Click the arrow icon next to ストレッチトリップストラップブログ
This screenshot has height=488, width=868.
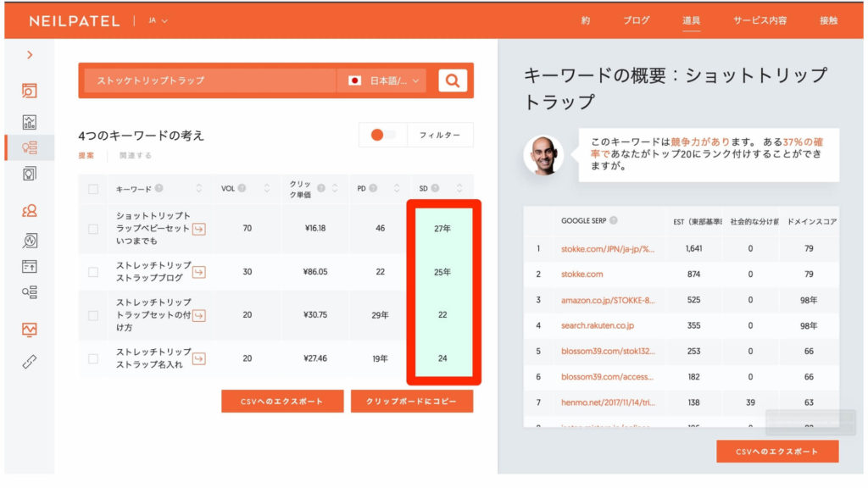[199, 272]
